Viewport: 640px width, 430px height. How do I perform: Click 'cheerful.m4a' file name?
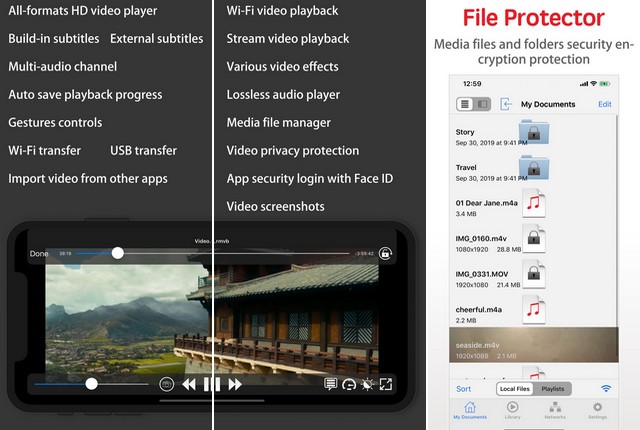pos(479,309)
